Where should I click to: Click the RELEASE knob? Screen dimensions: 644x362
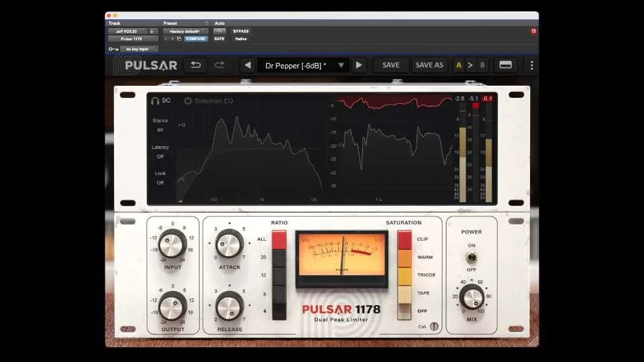229,306
